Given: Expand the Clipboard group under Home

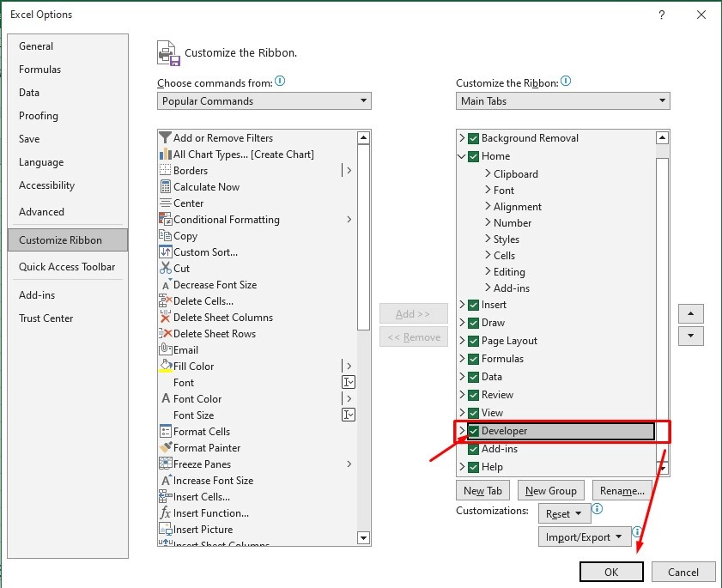Looking at the screenshot, I should pos(487,173).
